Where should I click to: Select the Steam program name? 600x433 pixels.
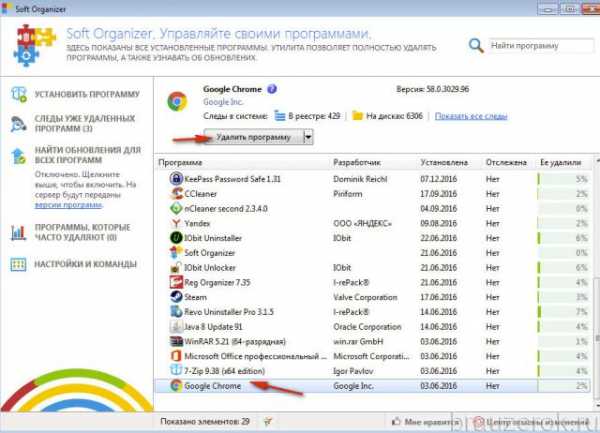196,297
